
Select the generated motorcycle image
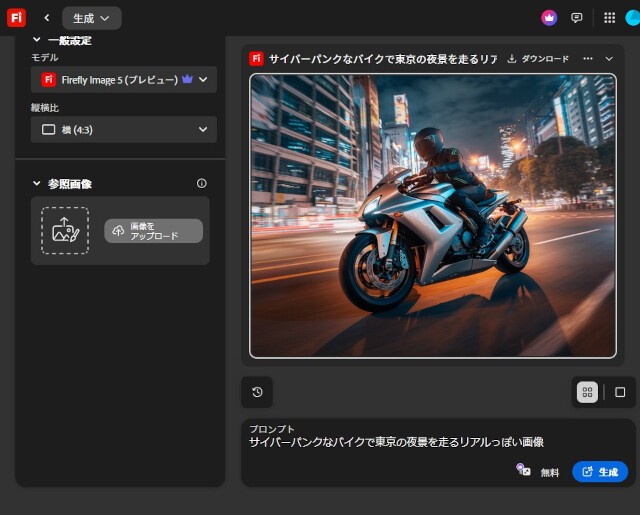[x=433, y=216]
